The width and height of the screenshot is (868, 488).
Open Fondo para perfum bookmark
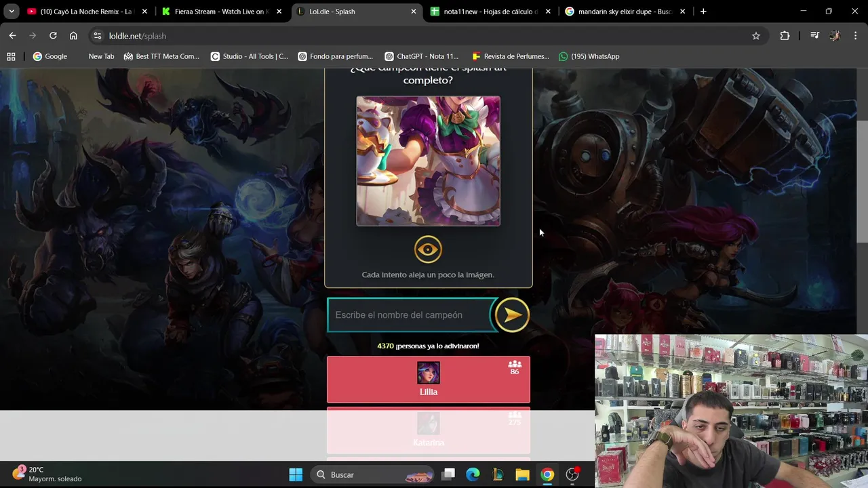[336, 56]
